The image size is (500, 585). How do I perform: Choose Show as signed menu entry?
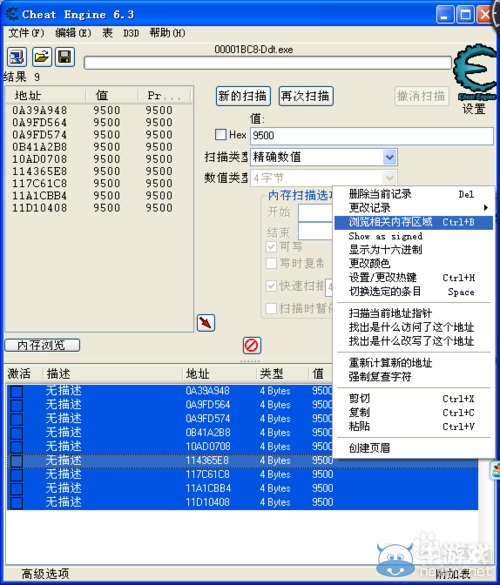pyautogui.click(x=413, y=236)
